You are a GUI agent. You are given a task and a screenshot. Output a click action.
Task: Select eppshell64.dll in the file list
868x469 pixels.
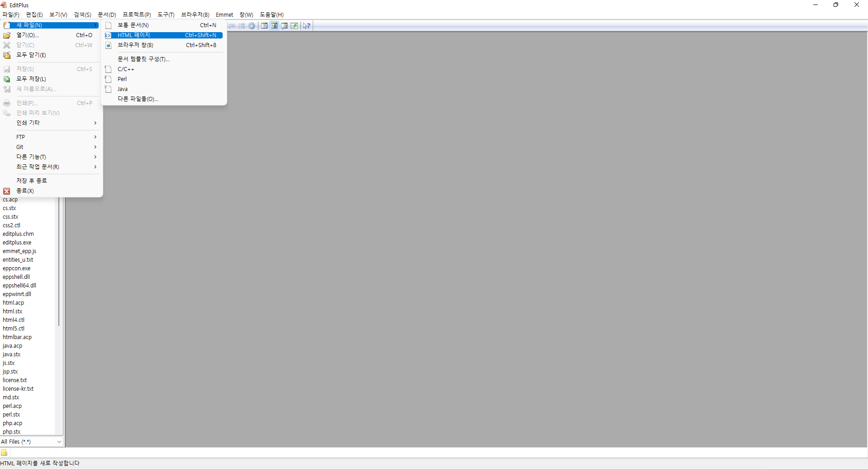(x=19, y=286)
